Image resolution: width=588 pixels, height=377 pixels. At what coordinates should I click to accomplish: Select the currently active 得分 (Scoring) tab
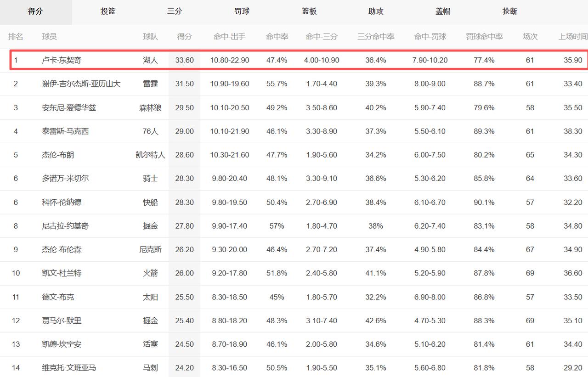36,12
